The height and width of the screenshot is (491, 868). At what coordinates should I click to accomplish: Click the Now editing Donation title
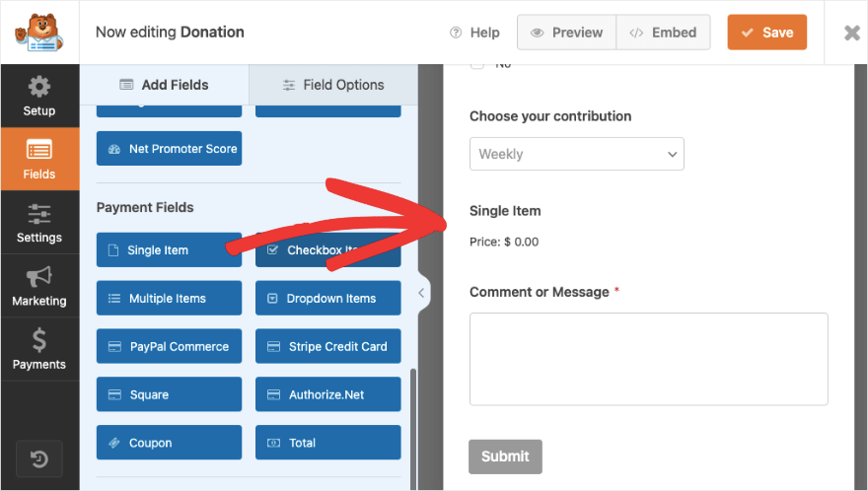[x=170, y=33]
